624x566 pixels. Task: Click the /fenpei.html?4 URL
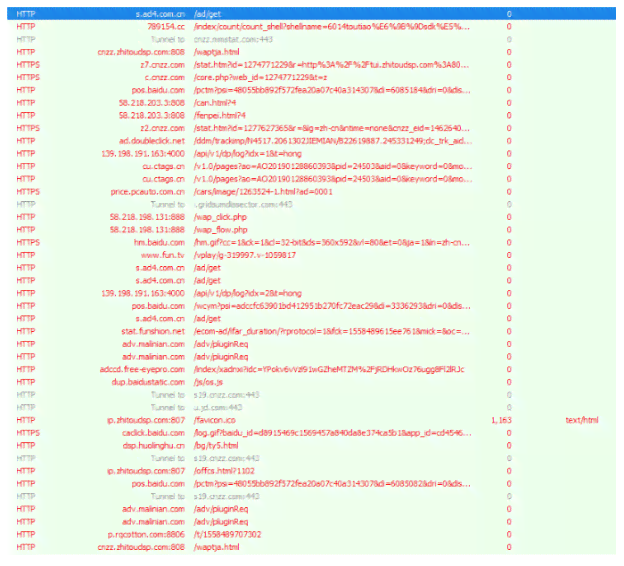point(220,115)
